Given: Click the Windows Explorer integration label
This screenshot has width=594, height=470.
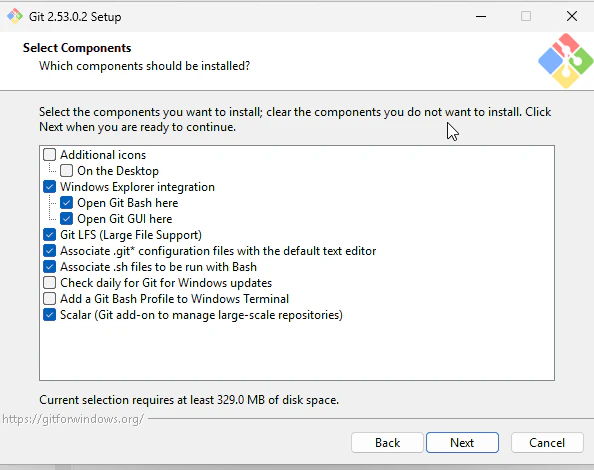Looking at the screenshot, I should tap(137, 187).
